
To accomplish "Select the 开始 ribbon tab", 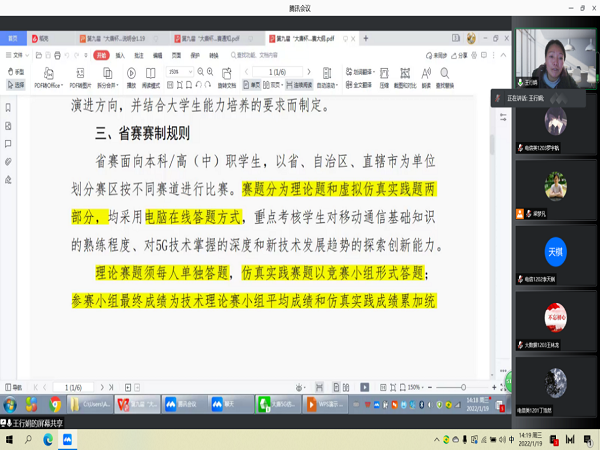I will 101,55.
